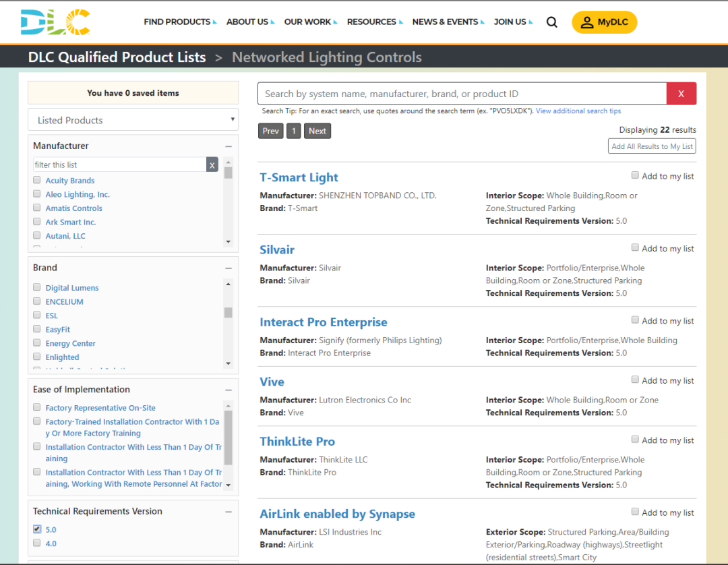This screenshot has width=728, height=565.
Task: Open the Listed Products dropdown
Action: click(x=133, y=120)
